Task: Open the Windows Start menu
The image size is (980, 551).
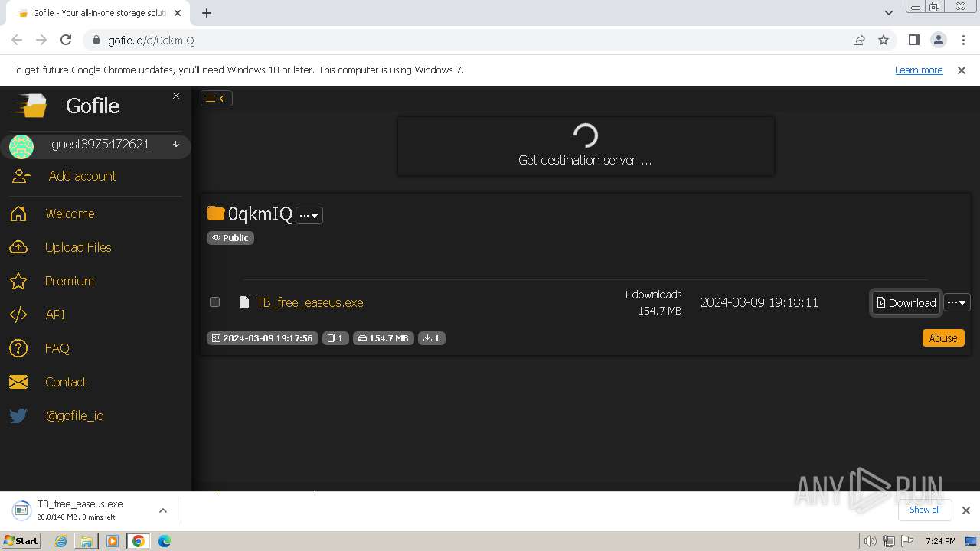Action: (x=21, y=540)
